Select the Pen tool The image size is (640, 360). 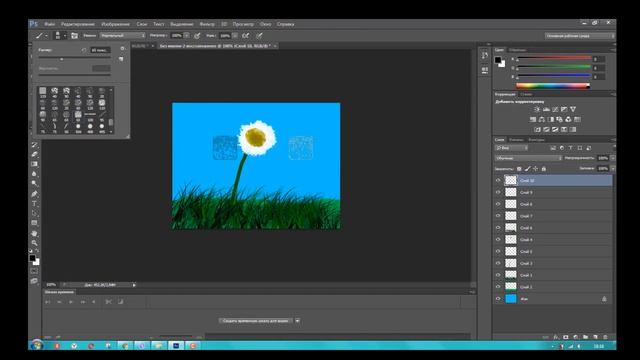pos(34,194)
